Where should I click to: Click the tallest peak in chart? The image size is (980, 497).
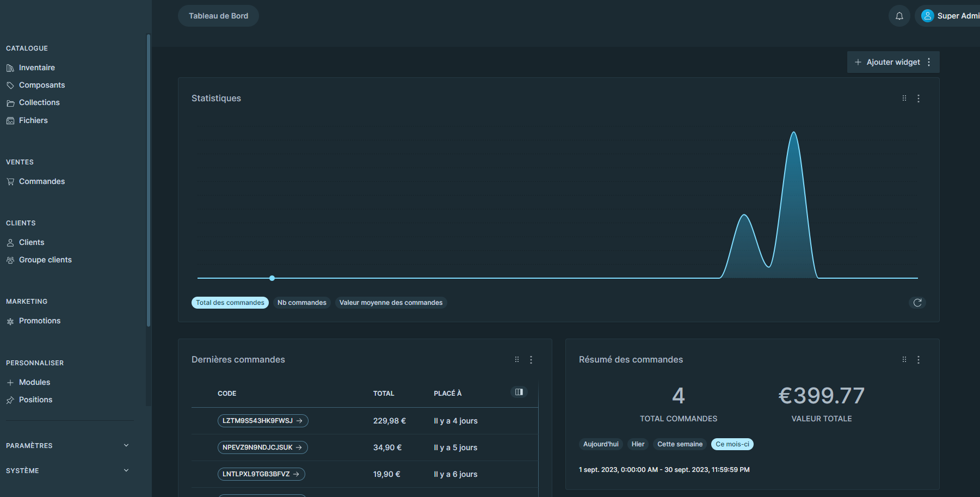(x=794, y=133)
